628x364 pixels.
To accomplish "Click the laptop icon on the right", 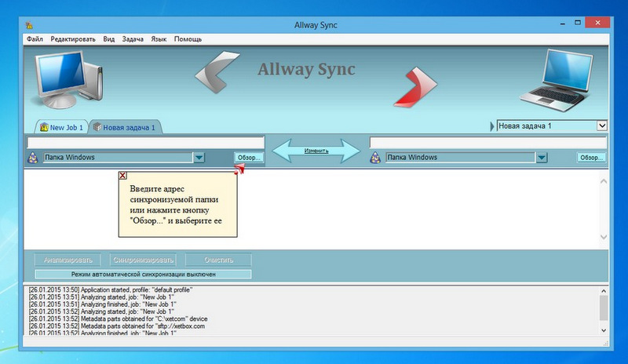I will point(558,80).
